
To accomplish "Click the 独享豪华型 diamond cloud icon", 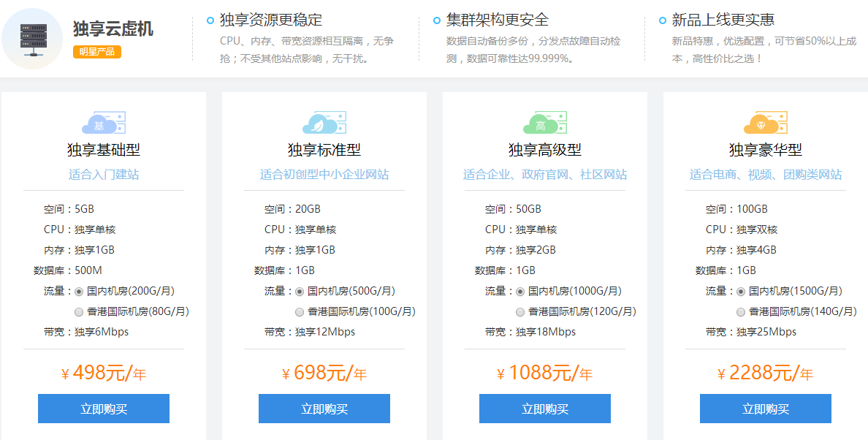I will 766,123.
